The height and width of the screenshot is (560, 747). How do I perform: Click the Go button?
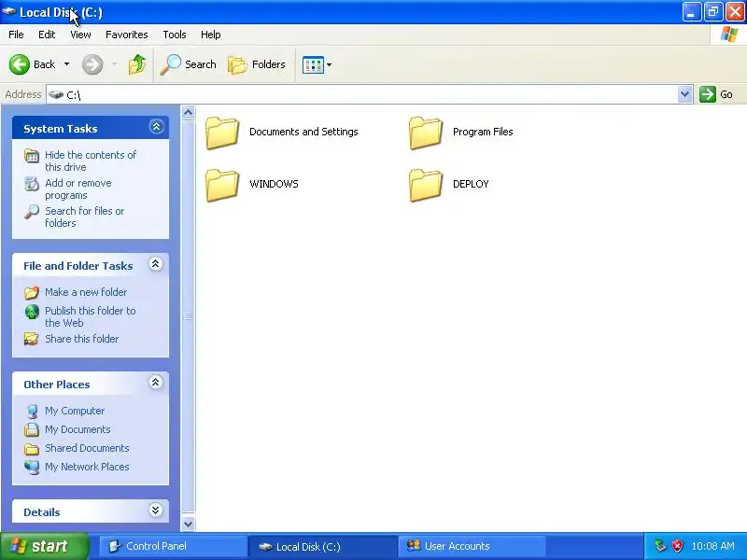[716, 94]
